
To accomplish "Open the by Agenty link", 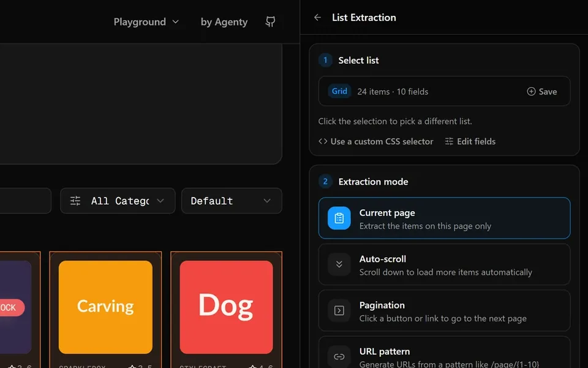I will (224, 22).
